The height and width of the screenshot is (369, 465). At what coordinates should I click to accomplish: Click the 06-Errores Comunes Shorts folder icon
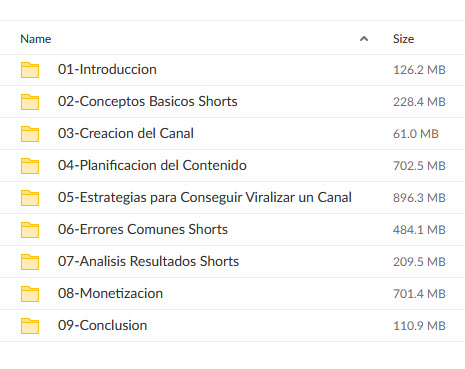(30, 230)
